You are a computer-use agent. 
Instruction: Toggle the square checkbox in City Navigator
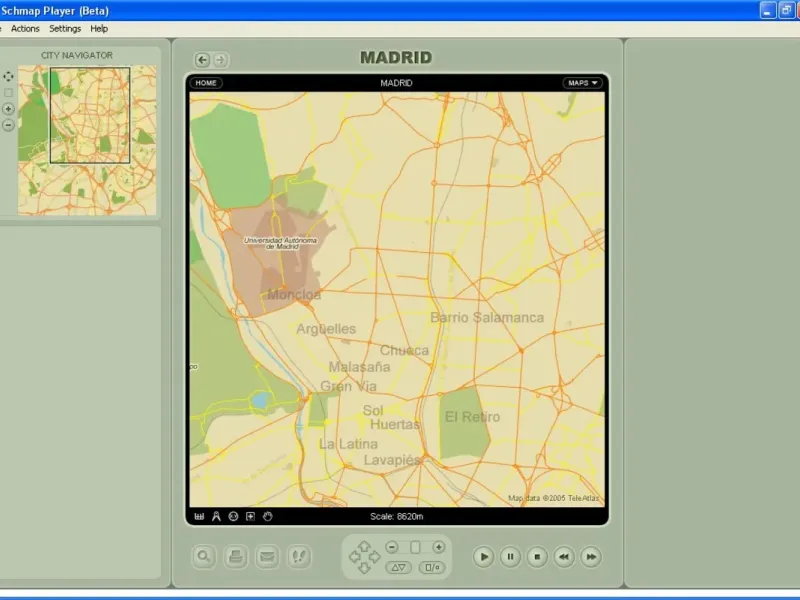(x=9, y=93)
